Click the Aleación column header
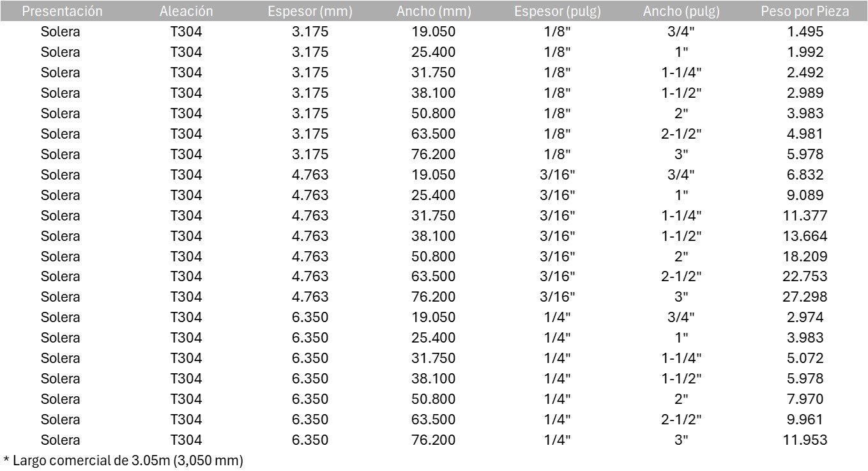 click(186, 12)
